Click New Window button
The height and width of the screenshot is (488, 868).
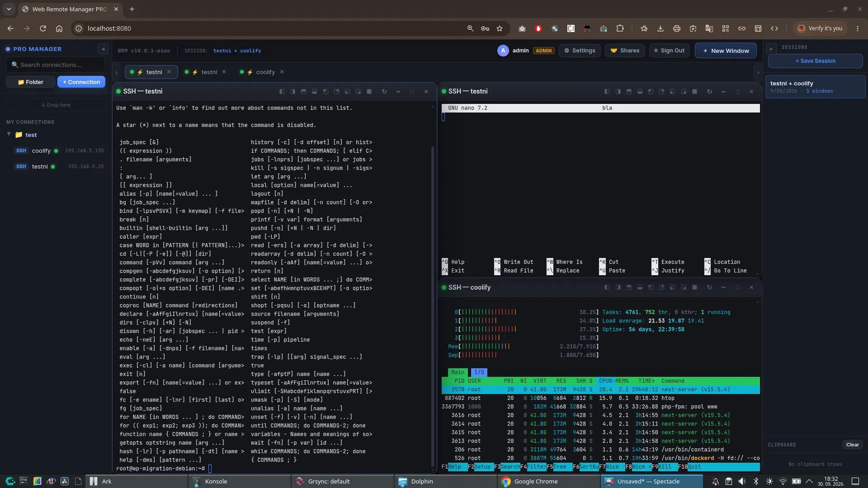pyautogui.click(x=726, y=51)
